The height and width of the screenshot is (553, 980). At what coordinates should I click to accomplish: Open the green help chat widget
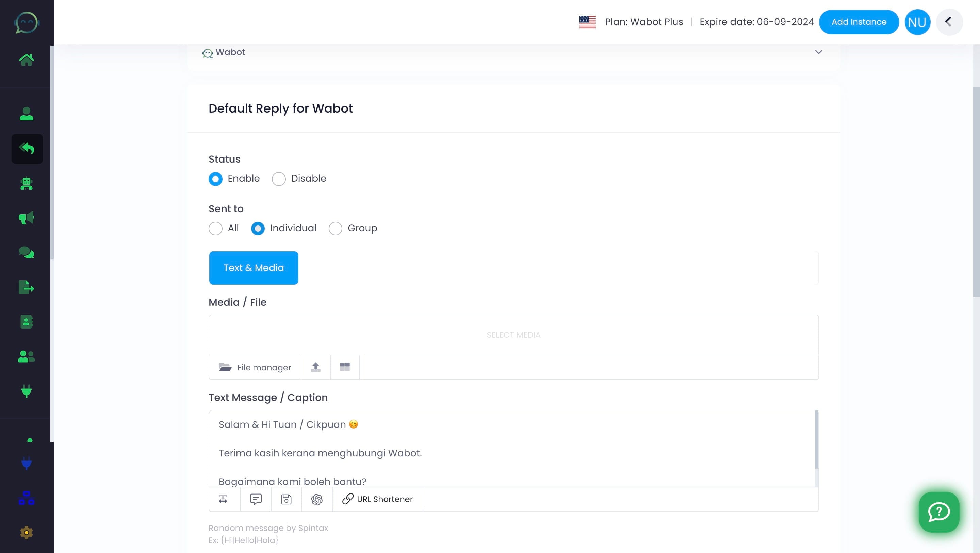(x=938, y=512)
